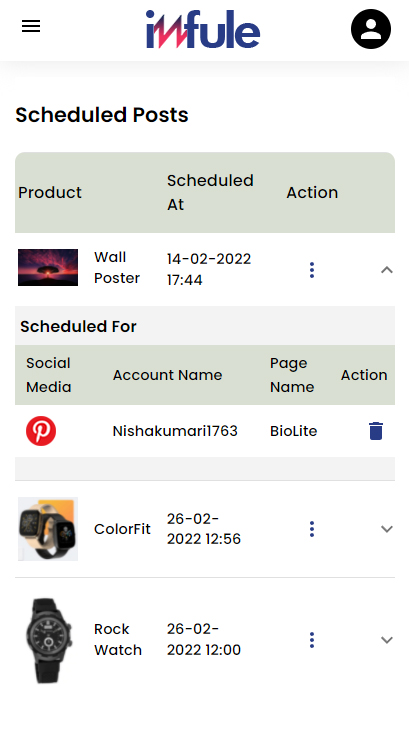The image size is (409, 732).
Task: Click the Scheduled At column header
Action: tap(210, 192)
